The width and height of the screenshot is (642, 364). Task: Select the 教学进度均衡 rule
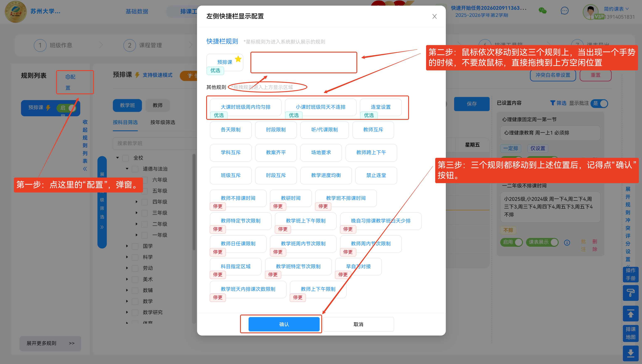326,175
